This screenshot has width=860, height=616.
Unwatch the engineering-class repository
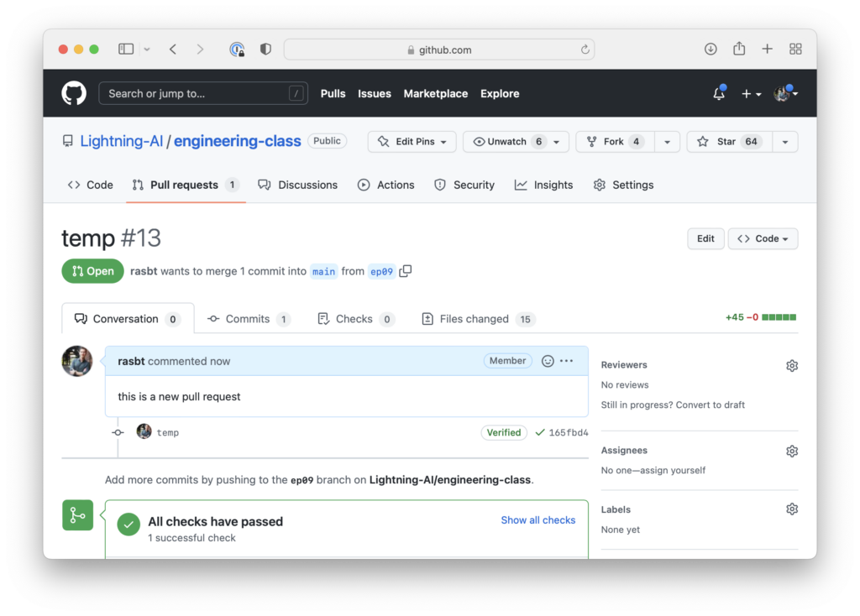point(508,141)
